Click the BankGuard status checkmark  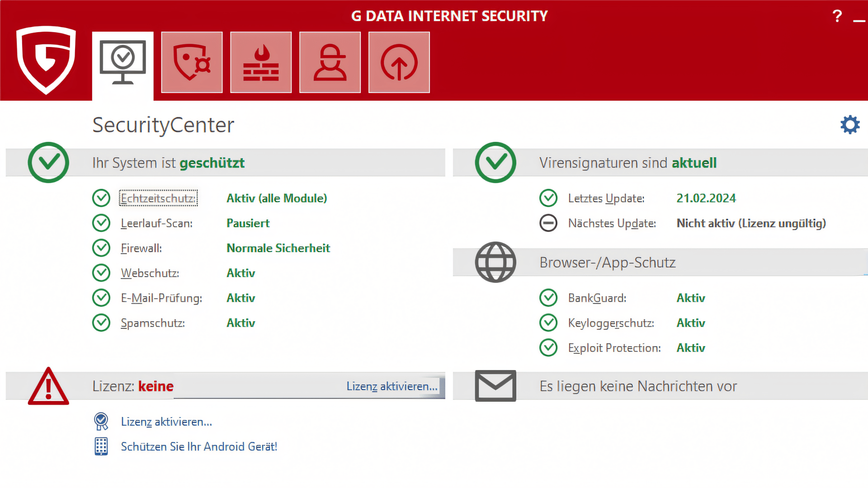548,297
